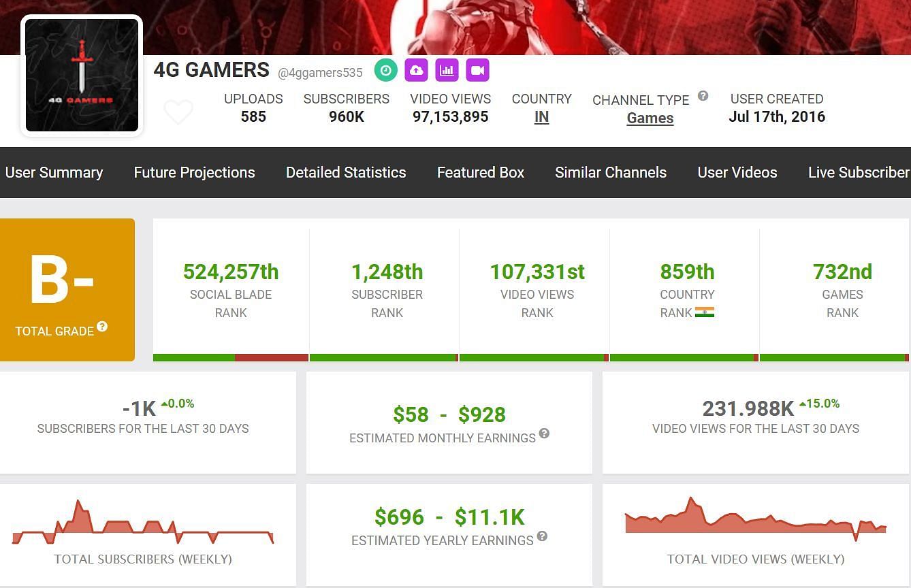This screenshot has width=911, height=588.
Task: Click the 1,248th subscriber rank
Action: pyautogui.click(x=387, y=272)
